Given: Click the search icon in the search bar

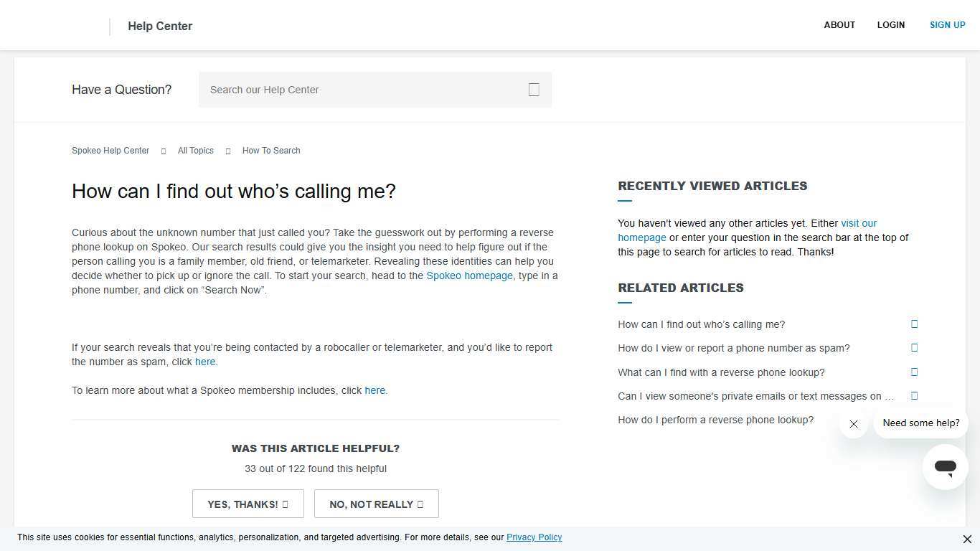Looking at the screenshot, I should pyautogui.click(x=534, y=89).
